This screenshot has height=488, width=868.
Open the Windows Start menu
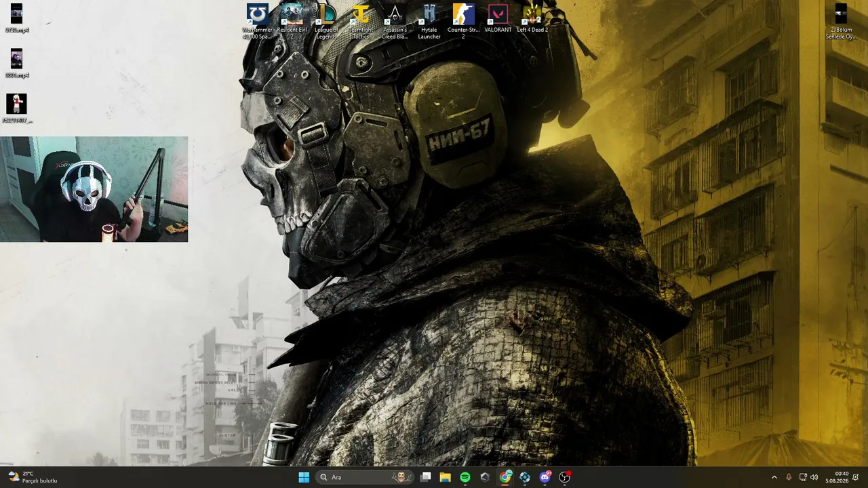[304, 477]
